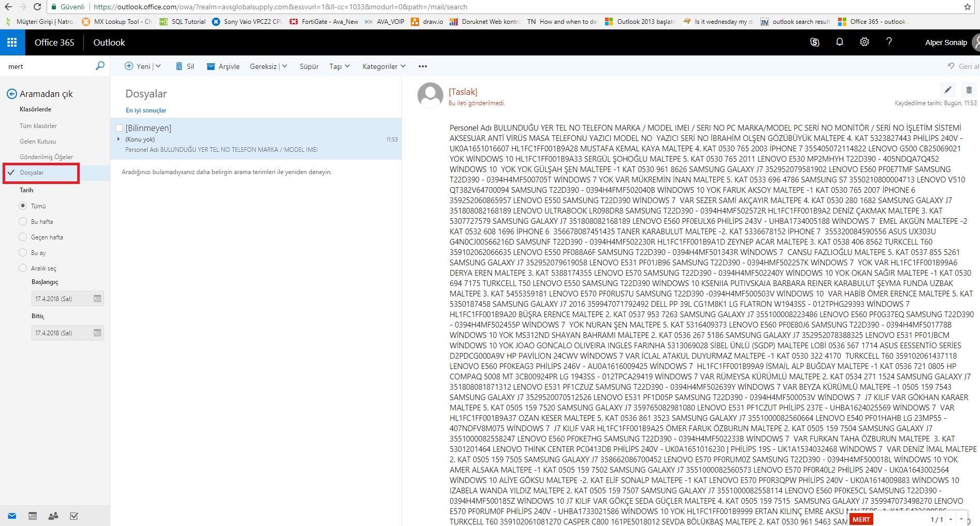980x526 pixels.
Task: Open Tasks view icon at bottom
Action: pos(74,516)
